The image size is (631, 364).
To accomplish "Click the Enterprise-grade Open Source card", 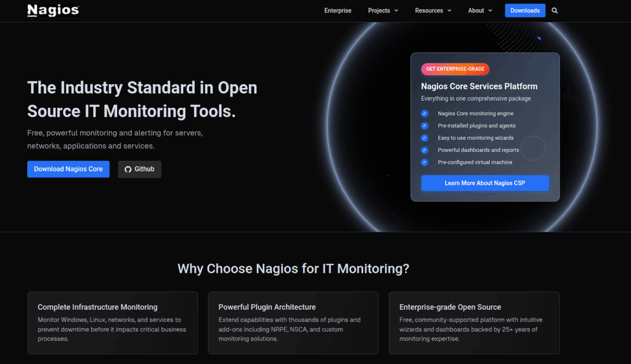I will click(474, 323).
